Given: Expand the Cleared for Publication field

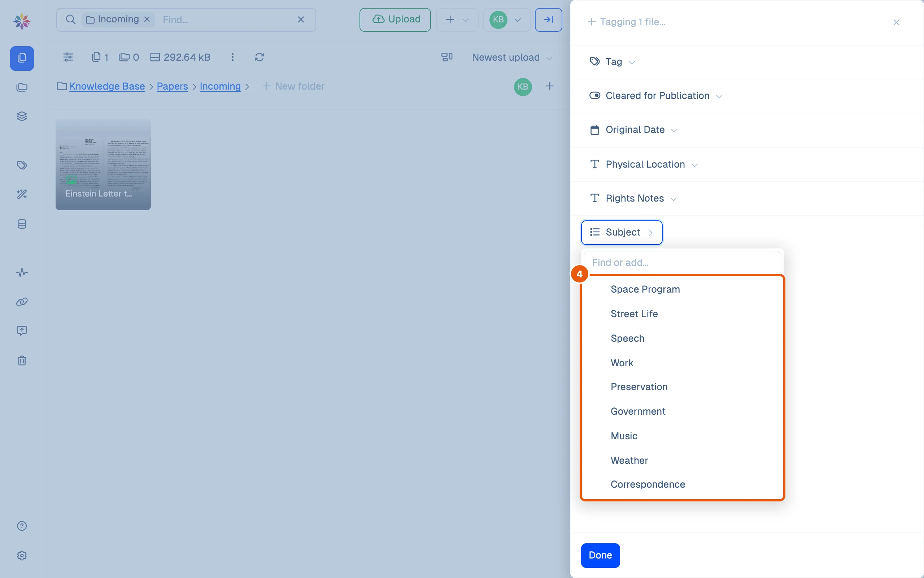Looking at the screenshot, I should [x=655, y=96].
